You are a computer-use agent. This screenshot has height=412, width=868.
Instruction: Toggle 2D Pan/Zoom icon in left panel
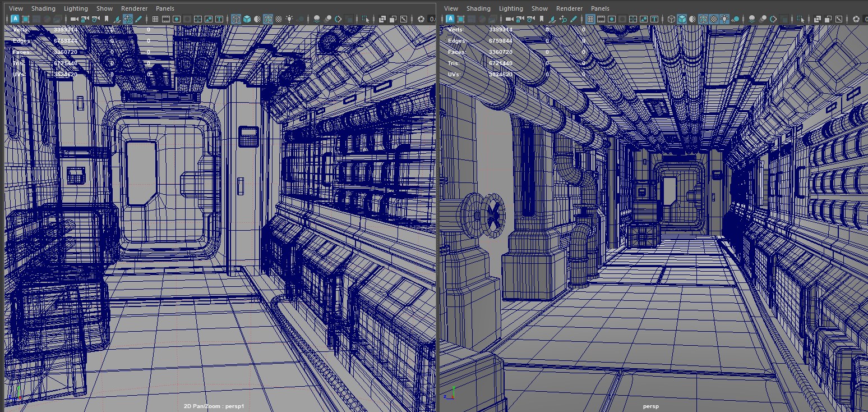click(128, 19)
